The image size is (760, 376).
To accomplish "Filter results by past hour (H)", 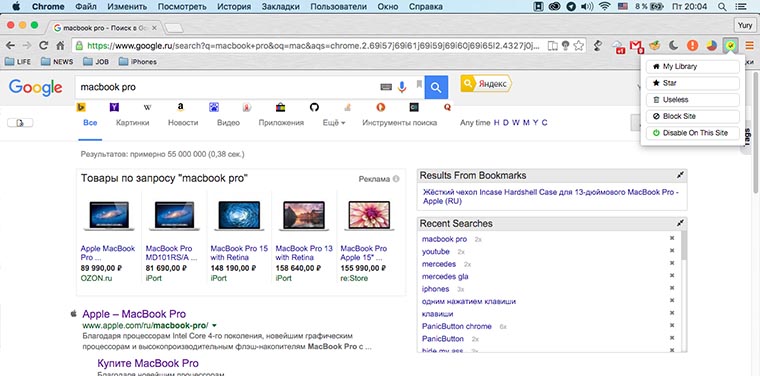I will (496, 123).
